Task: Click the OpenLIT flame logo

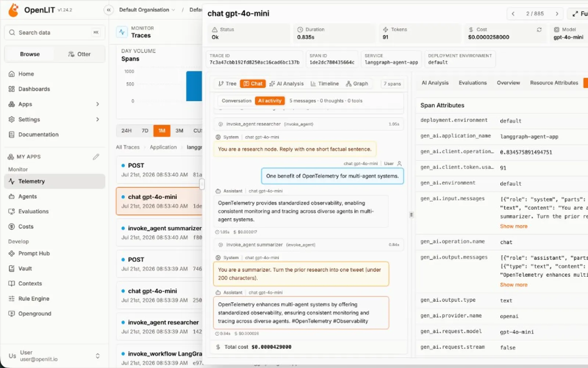Action: [14, 10]
